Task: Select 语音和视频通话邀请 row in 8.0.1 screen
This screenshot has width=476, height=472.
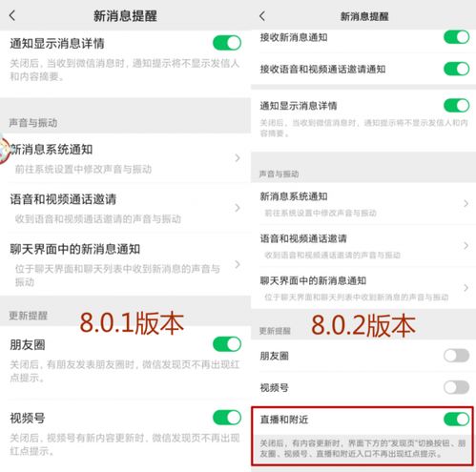Action: (125, 209)
